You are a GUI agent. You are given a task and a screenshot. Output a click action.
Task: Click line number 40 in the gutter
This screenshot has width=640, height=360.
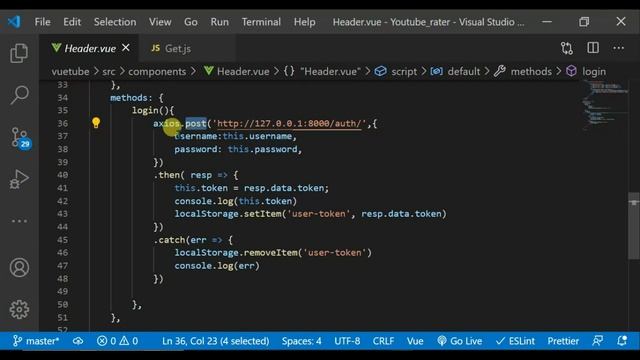click(62, 175)
